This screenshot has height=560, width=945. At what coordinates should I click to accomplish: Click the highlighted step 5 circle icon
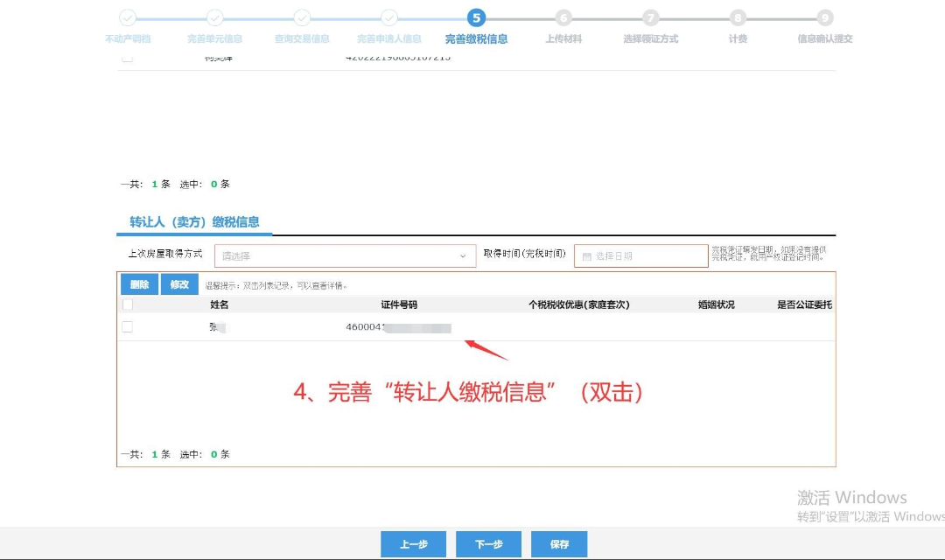[x=476, y=17]
